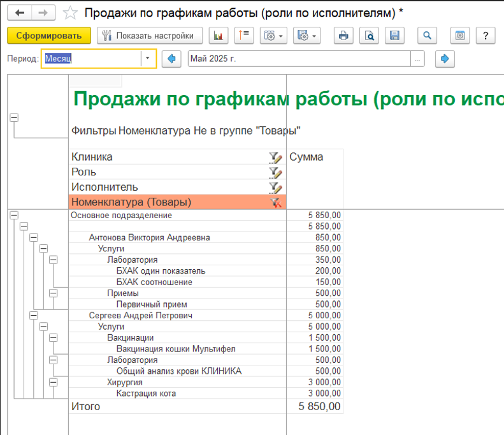Go forward with the right arrow button

43,13
